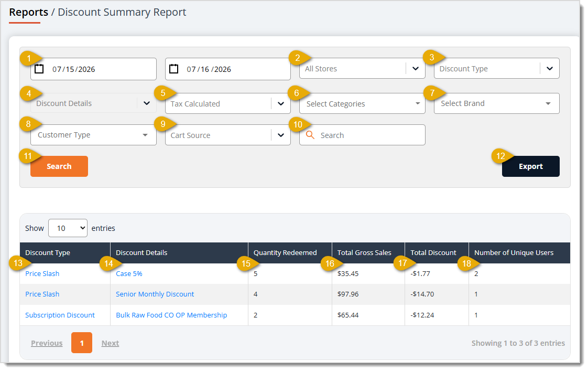Go to Next page
The height and width of the screenshot is (371, 588).
click(110, 343)
